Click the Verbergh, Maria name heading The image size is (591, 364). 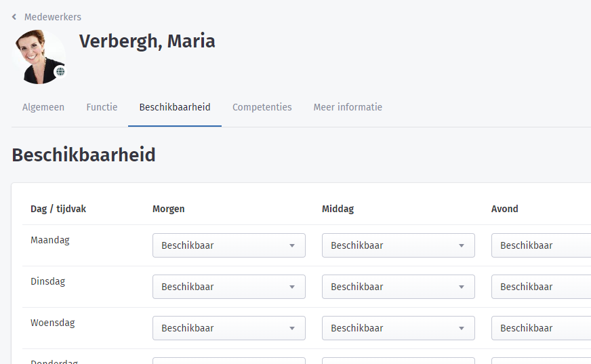click(x=147, y=41)
